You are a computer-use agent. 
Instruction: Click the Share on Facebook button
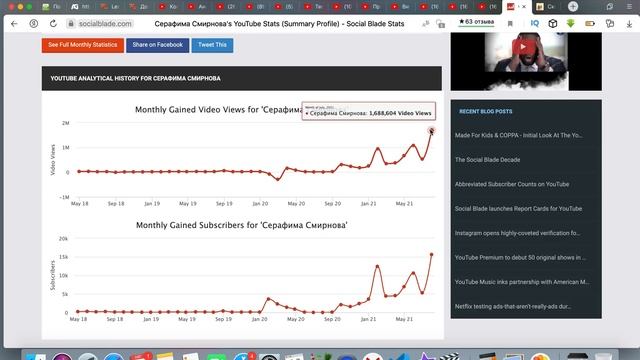[158, 45]
